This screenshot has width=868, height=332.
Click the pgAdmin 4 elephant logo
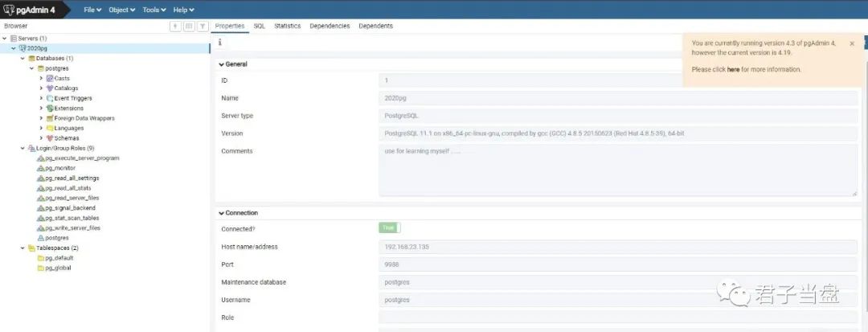click(x=8, y=10)
